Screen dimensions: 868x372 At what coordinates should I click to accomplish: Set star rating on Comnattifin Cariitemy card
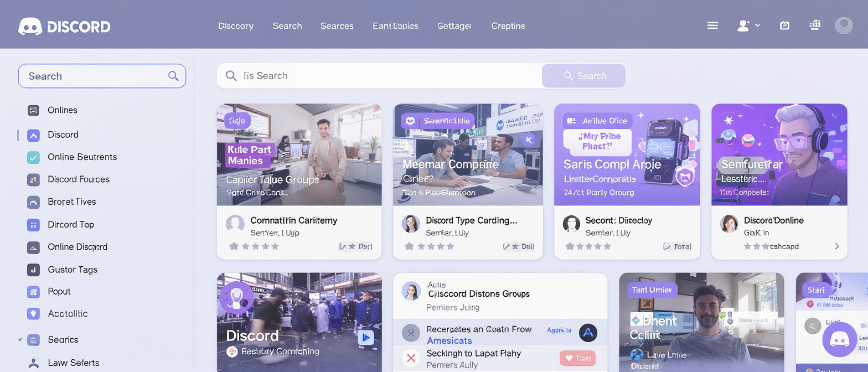click(254, 246)
